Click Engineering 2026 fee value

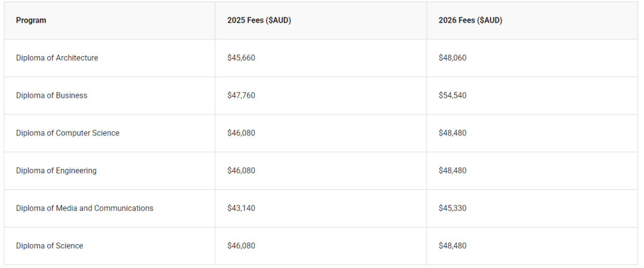[x=453, y=171]
